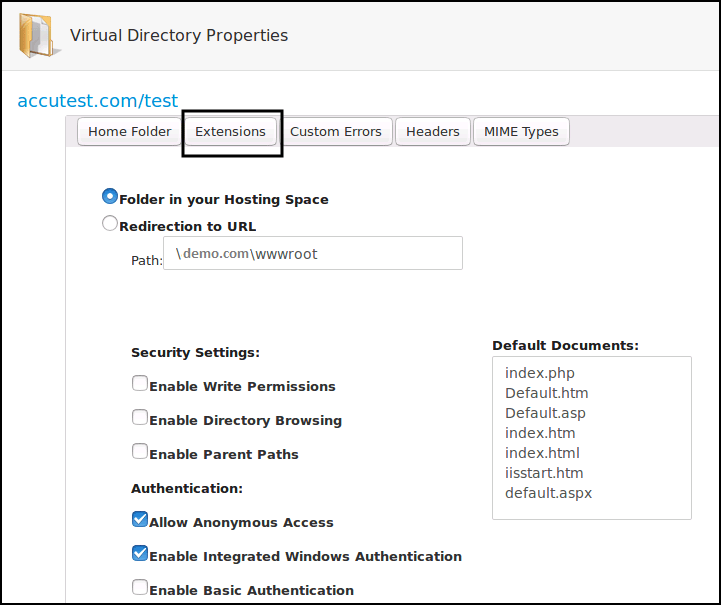
Task: Open the accutest.com/test link
Action: click(98, 101)
